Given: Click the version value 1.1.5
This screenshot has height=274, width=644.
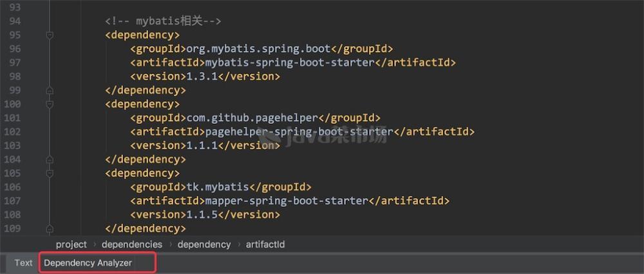Looking at the screenshot, I should point(202,215).
